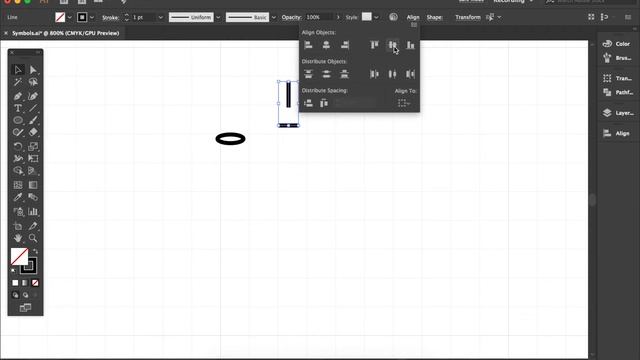Viewport: 640px width, 360px height.
Task: Activate the Perspective Grid tool
Action: 33,171
